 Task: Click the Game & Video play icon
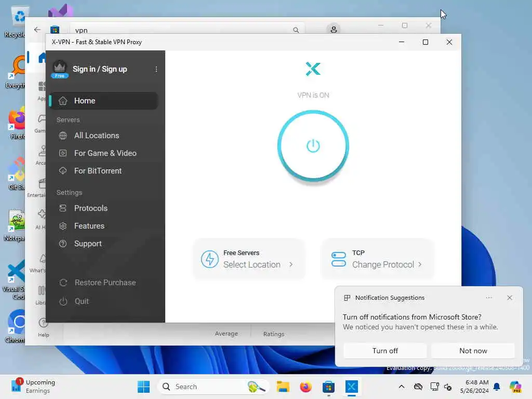(x=63, y=153)
